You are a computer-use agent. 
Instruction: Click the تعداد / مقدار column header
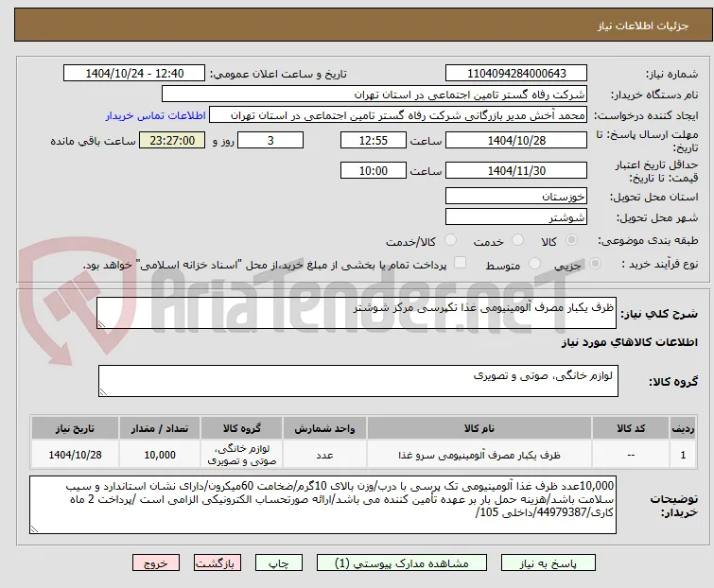click(160, 428)
